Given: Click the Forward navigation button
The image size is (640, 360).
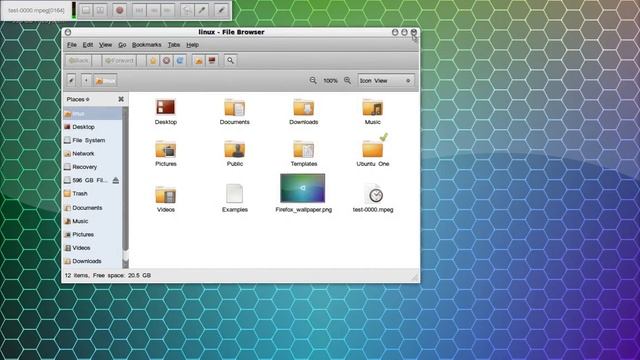Looking at the screenshot, I should point(119,60).
